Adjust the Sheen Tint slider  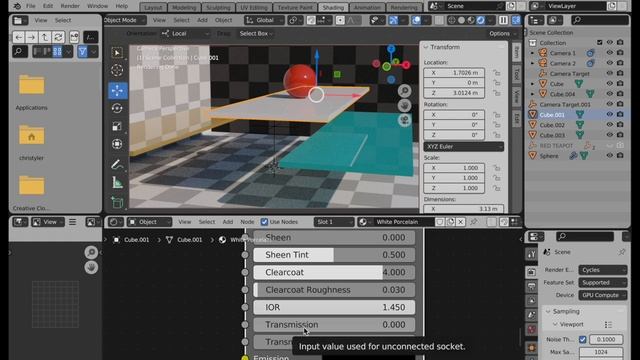click(x=334, y=255)
